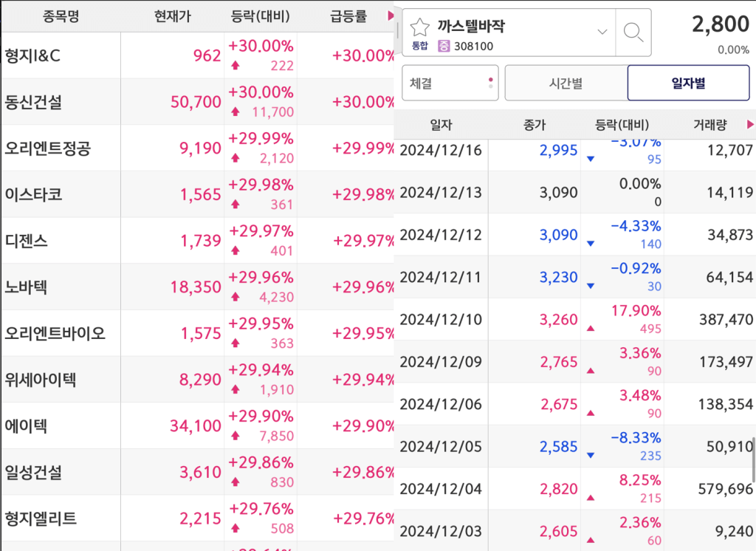This screenshot has width=756, height=551.
Task: Click the 2024/12/11 date row
Action: coord(574,278)
